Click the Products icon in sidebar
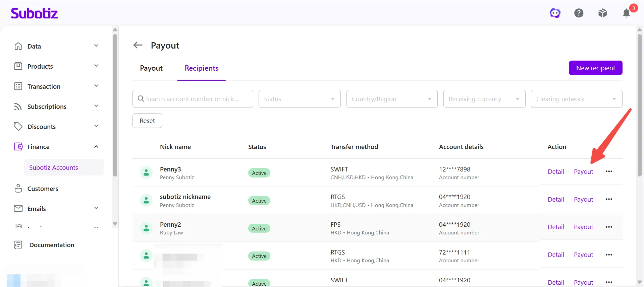 [x=18, y=66]
